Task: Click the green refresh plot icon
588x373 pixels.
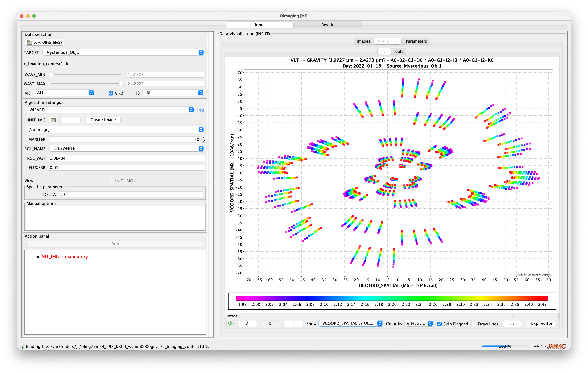Action: tap(230, 323)
